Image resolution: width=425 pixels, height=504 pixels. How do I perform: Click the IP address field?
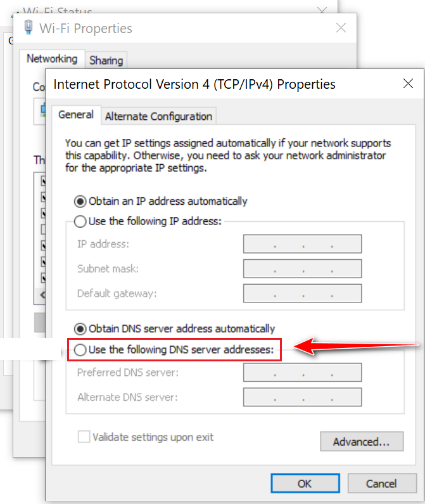click(x=302, y=244)
